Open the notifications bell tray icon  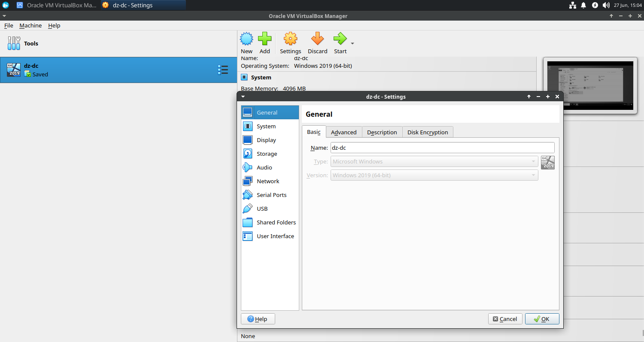coord(583,5)
